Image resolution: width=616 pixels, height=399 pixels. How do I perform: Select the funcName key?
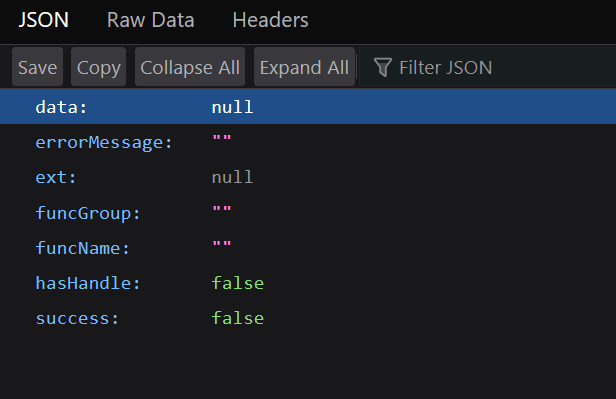pyautogui.click(x=82, y=248)
